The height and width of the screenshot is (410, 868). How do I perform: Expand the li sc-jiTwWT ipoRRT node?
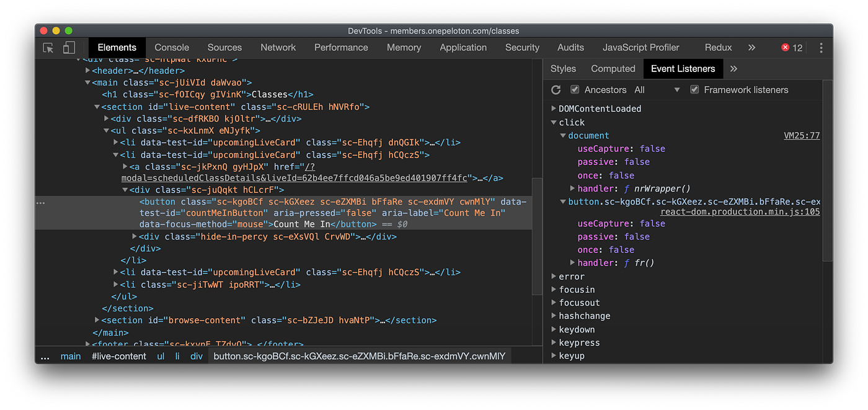click(x=116, y=285)
